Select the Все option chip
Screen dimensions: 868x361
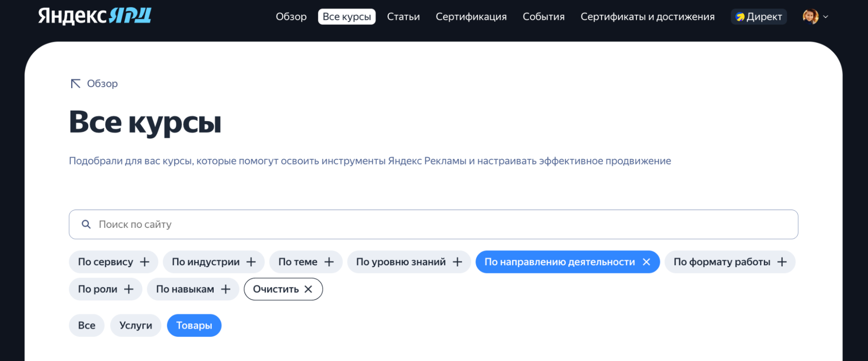pos(87,325)
